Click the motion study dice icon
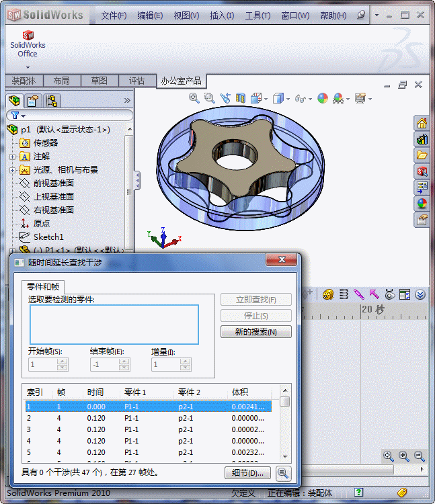 coord(327,294)
